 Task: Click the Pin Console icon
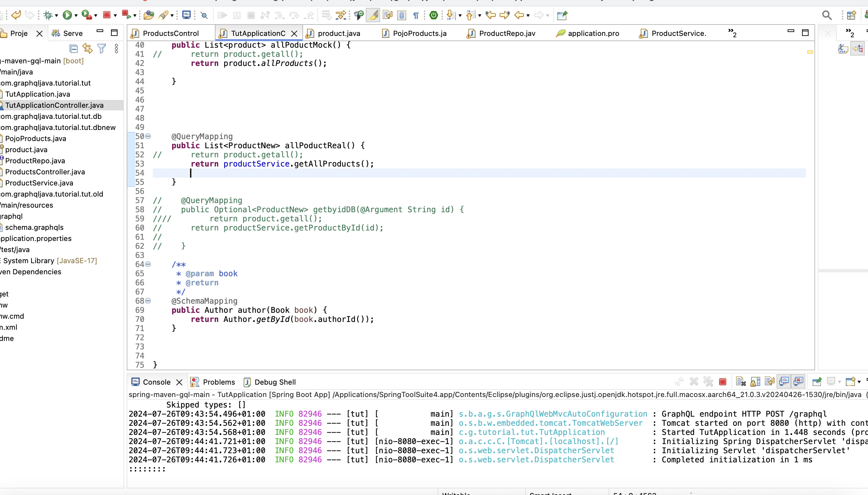coord(817,382)
